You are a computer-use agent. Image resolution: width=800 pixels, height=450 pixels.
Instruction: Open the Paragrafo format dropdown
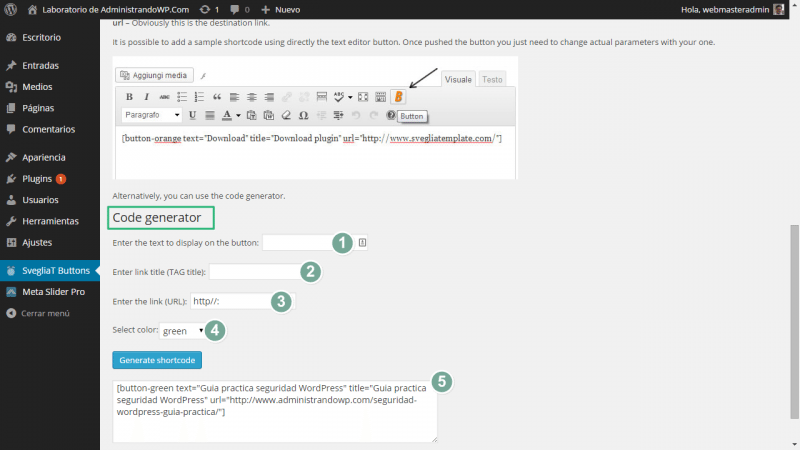pyautogui.click(x=152, y=115)
